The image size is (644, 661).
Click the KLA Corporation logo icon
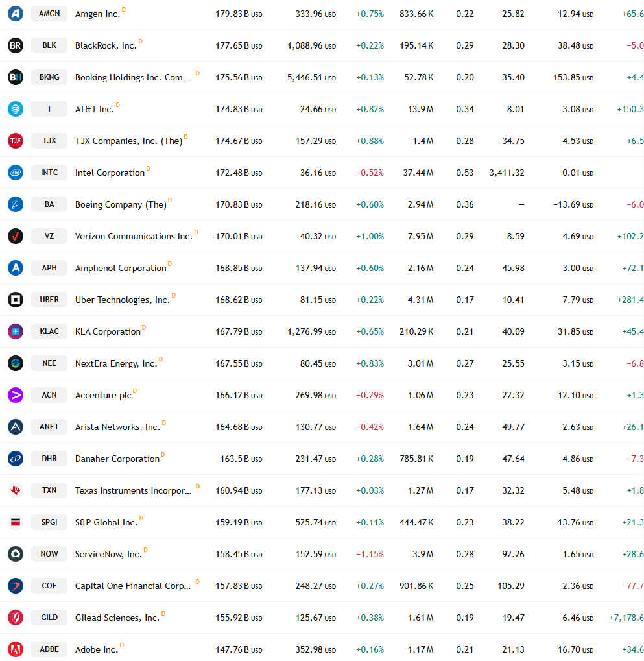pyautogui.click(x=16, y=331)
